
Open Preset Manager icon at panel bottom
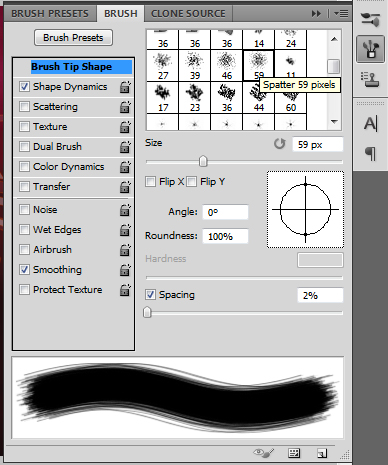tap(294, 453)
